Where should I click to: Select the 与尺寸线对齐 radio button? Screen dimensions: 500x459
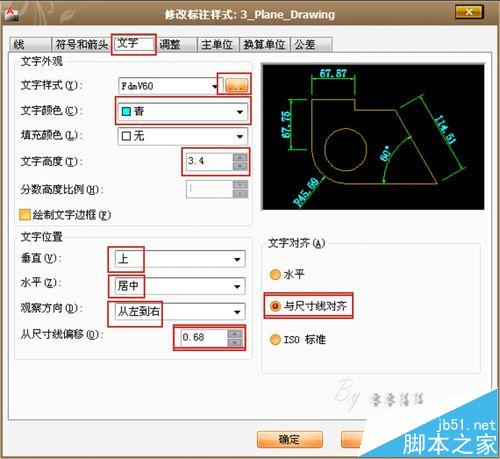point(275,306)
